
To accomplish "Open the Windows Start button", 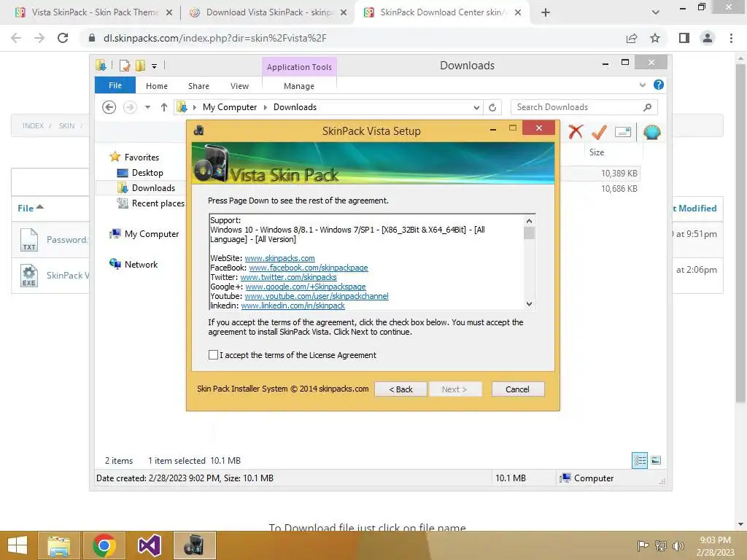I will 18,545.
